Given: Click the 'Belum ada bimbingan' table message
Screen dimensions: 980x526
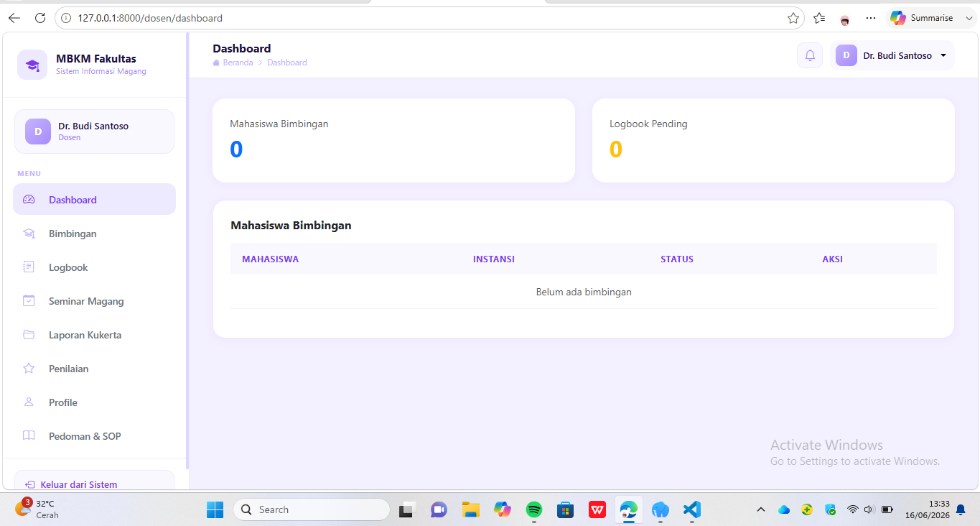Looking at the screenshot, I should tap(584, 292).
